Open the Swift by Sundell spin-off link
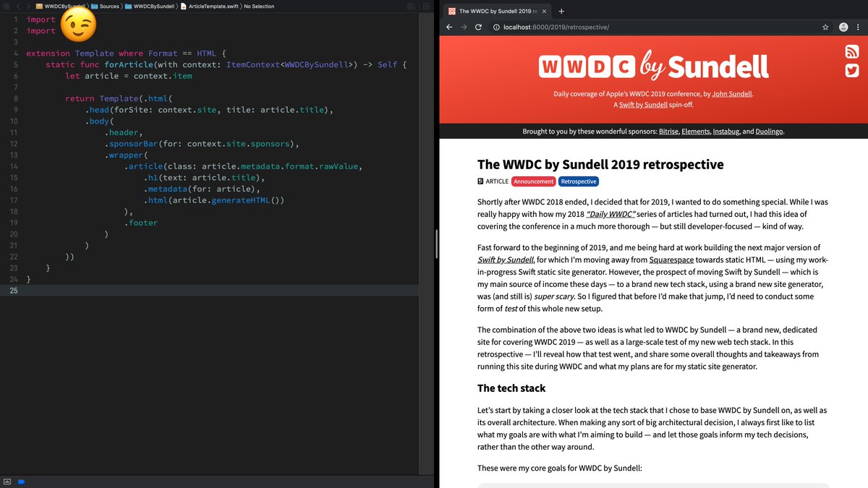The width and height of the screenshot is (868, 488). pos(643,105)
